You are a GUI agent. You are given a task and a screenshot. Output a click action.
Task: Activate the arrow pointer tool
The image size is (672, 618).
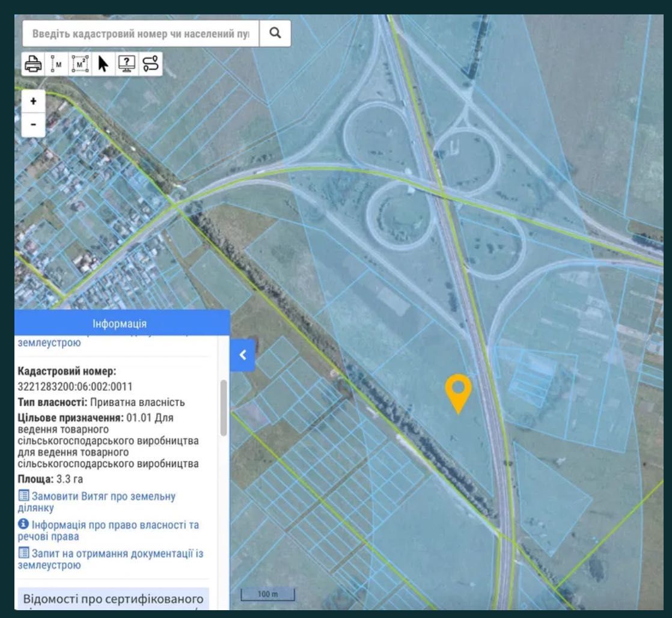tap(103, 64)
